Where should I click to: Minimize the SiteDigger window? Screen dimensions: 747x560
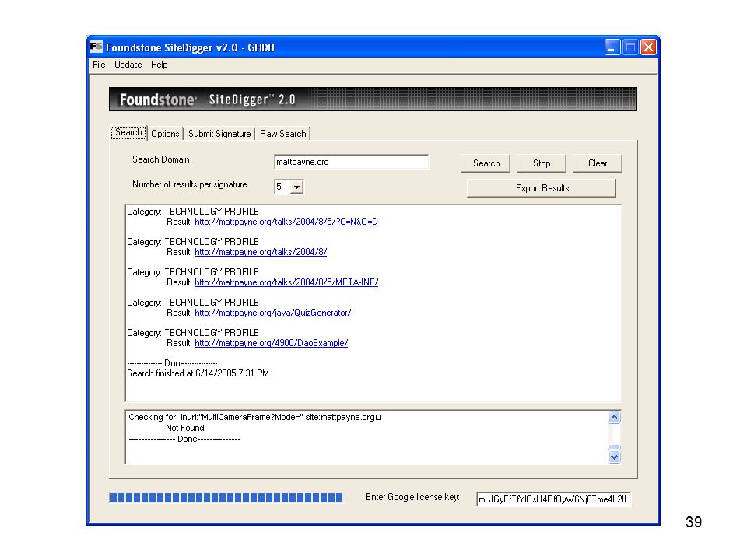point(612,47)
